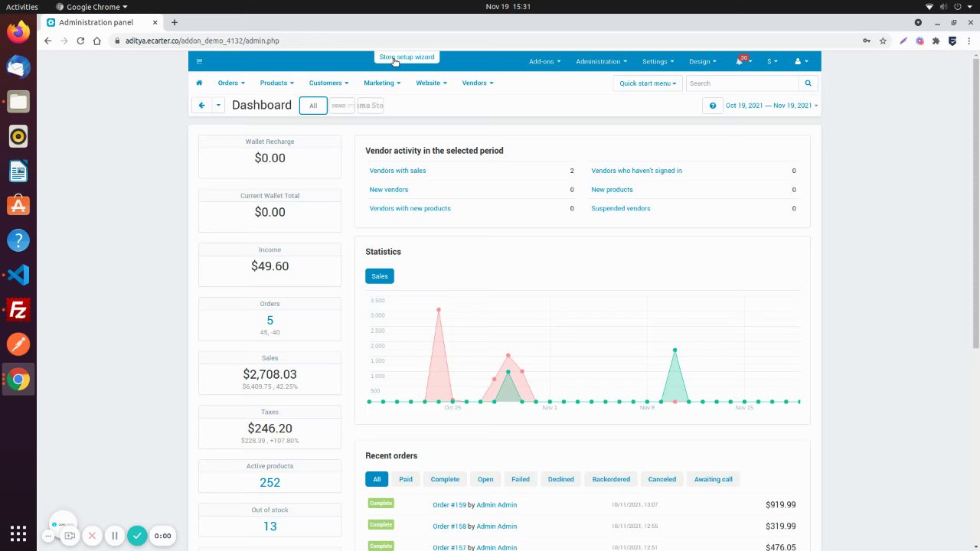
Task: Open the Design menu
Action: coord(703,61)
